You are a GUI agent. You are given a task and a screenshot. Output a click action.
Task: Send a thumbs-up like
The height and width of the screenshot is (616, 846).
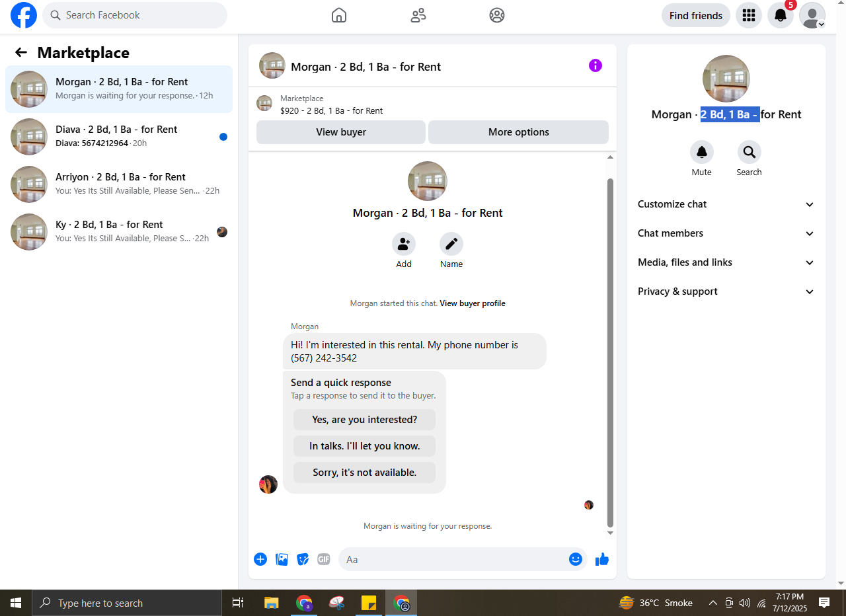(x=602, y=559)
